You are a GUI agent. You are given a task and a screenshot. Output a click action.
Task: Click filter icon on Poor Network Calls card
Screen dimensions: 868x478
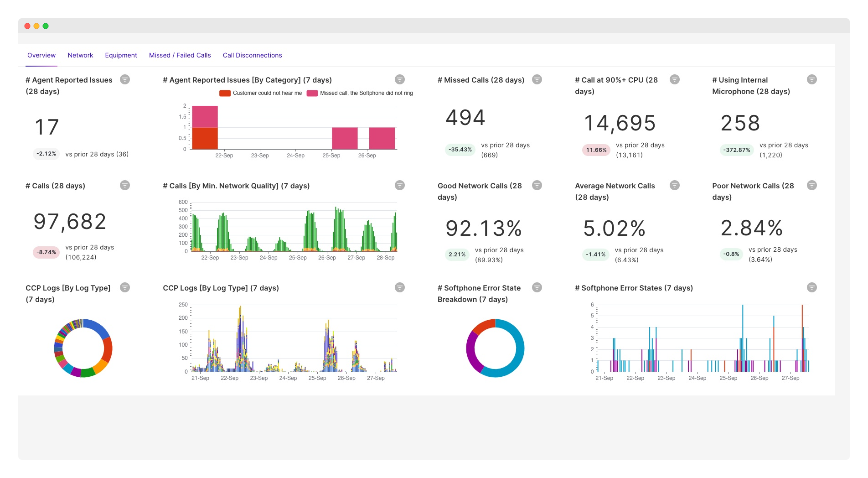click(812, 185)
